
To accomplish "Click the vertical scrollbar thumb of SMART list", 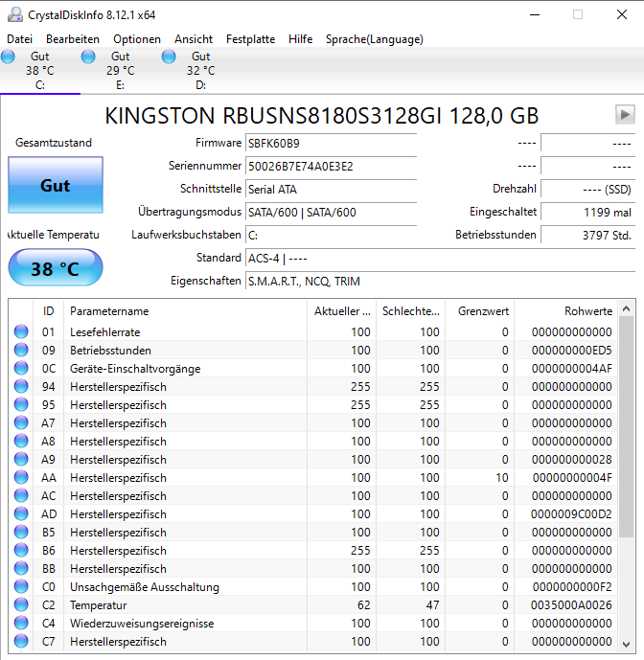I will tap(627, 427).
